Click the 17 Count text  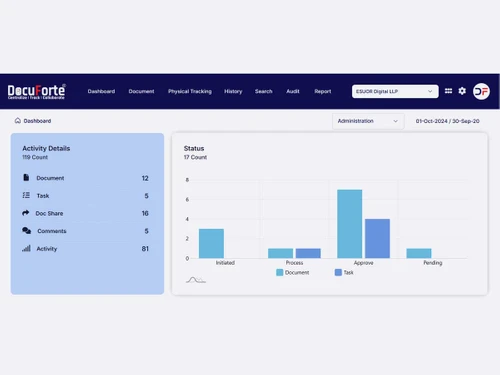(195, 157)
